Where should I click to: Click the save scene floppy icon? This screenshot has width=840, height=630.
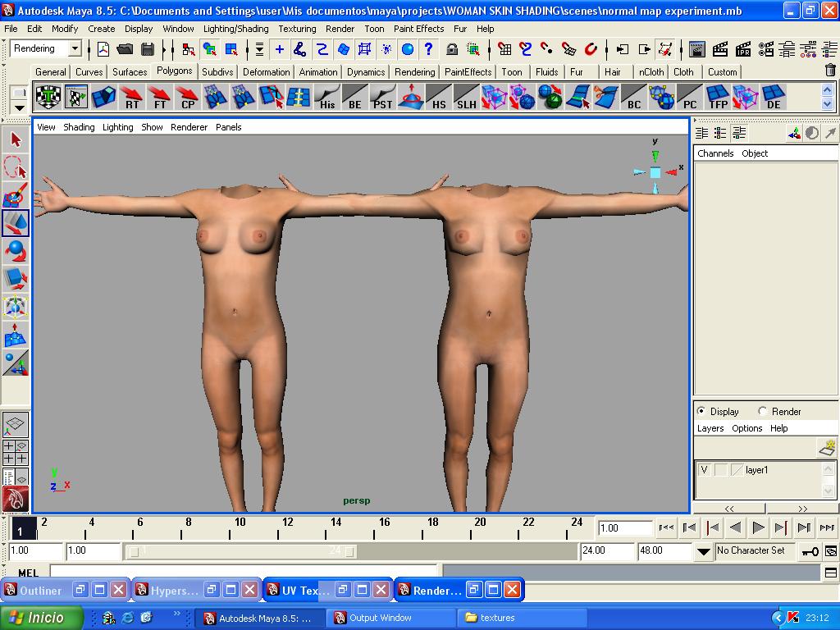pyautogui.click(x=148, y=49)
